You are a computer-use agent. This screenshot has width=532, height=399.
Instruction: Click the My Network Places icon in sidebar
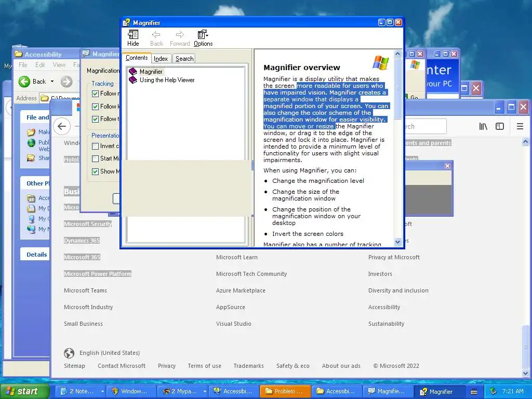tap(31, 229)
